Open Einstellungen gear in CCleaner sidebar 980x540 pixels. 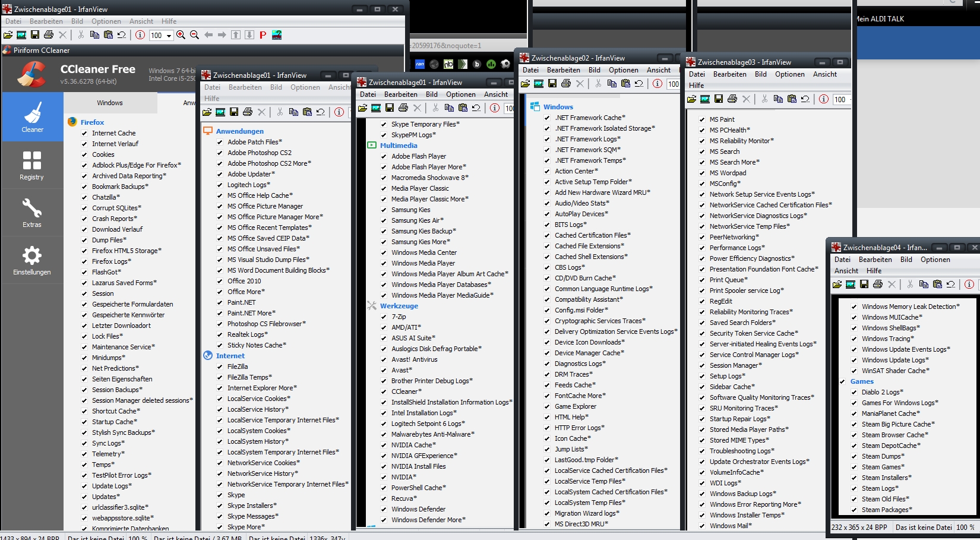[x=32, y=260]
